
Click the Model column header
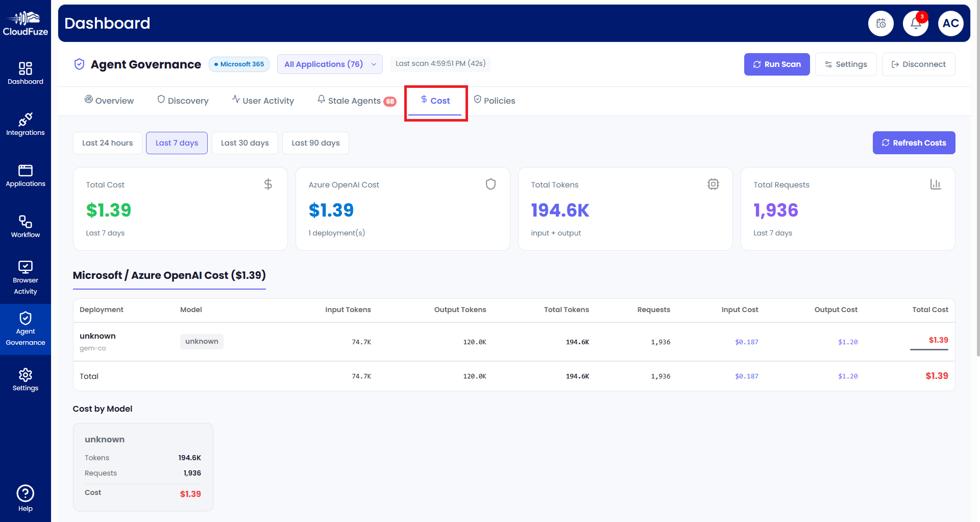191,310
